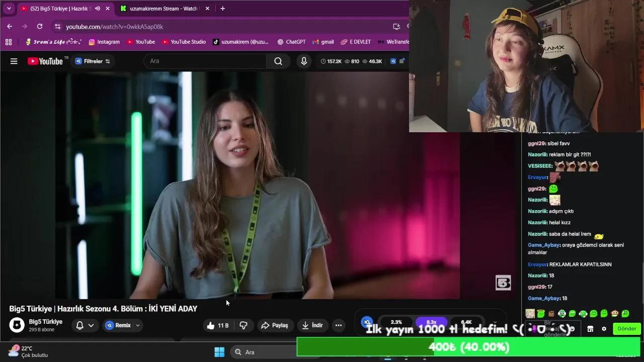Screen dimensions: 644x362
Task: Click the install app icon in address bar
Action: click(396, 26)
